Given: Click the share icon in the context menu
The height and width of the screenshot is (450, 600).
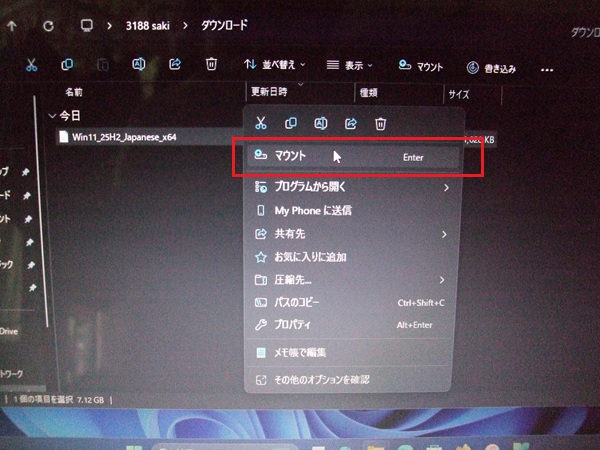Looking at the screenshot, I should point(351,123).
